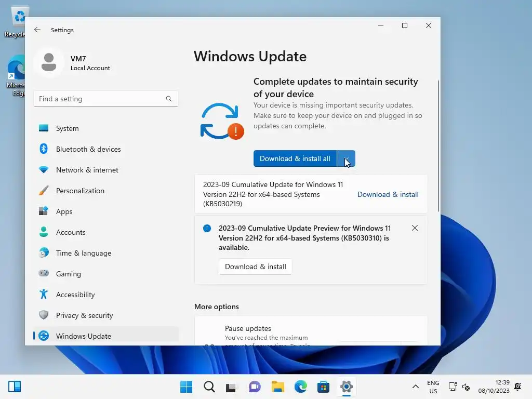Open the System settings category
Screen dimensions: 532x399
click(x=106, y=128)
